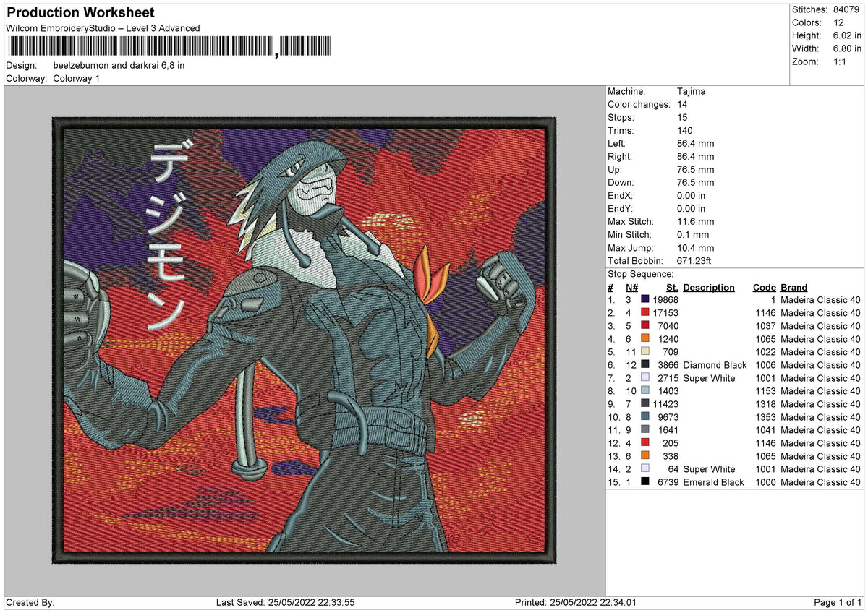
Task: Click the Production Worksheet title
Action: pos(80,13)
